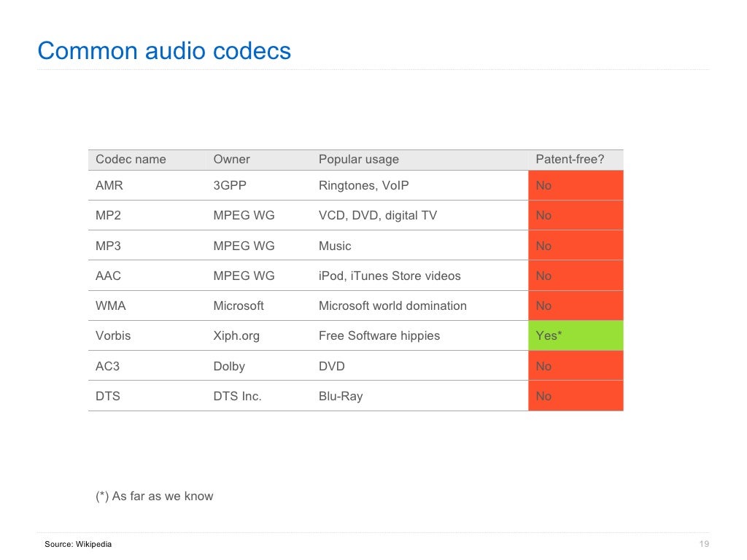Click the red 'No' cell in AMR row
This screenshot has width=747, height=560.
pyautogui.click(x=575, y=186)
